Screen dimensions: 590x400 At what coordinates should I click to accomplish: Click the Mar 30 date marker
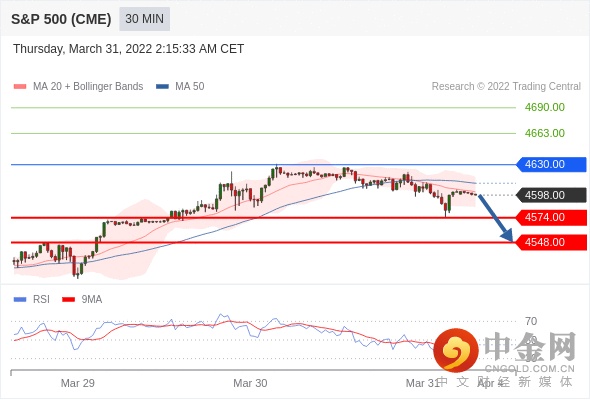(250, 383)
